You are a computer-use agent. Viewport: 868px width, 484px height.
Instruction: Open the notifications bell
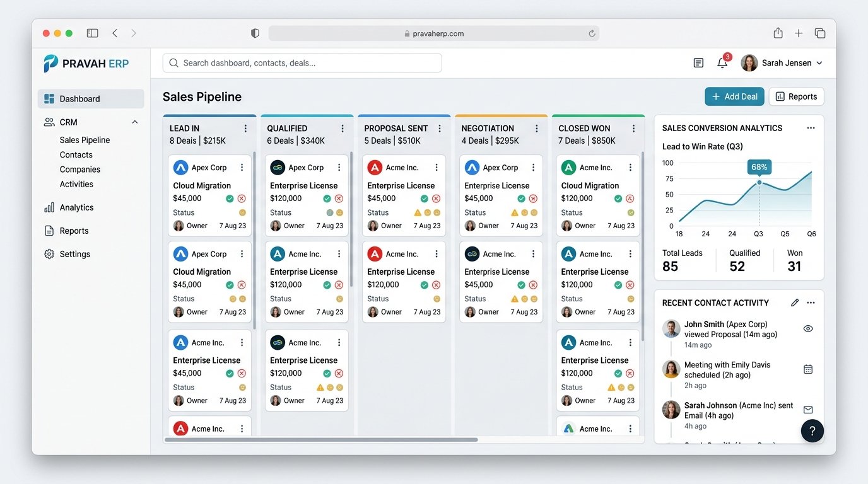(x=722, y=63)
